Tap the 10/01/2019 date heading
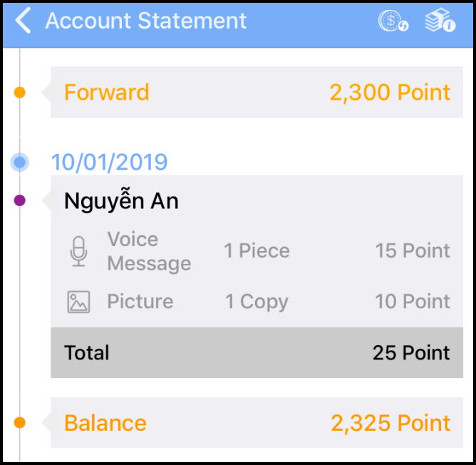 (109, 163)
